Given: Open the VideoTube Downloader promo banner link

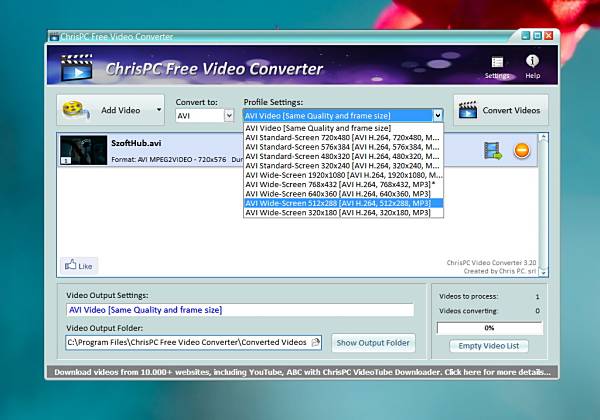Looking at the screenshot, I should tap(302, 372).
